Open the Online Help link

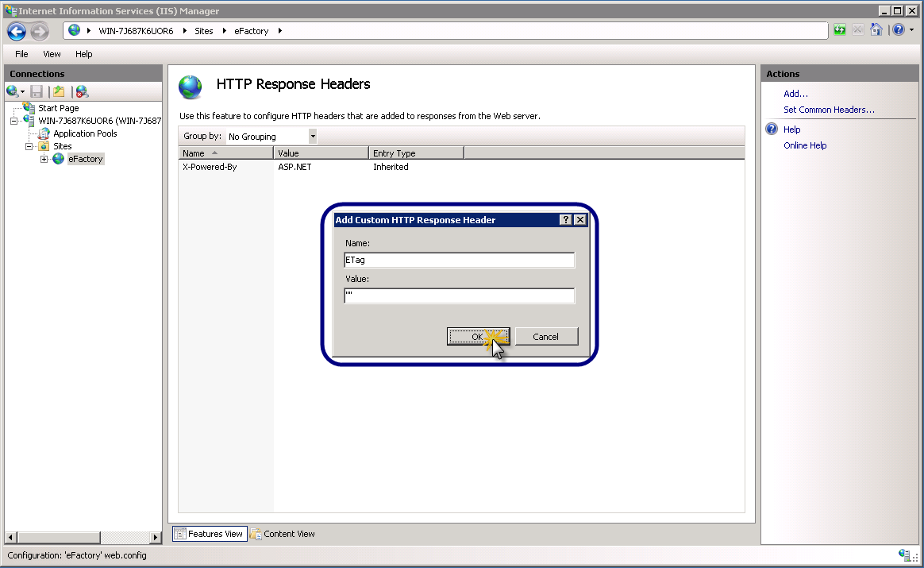point(805,145)
